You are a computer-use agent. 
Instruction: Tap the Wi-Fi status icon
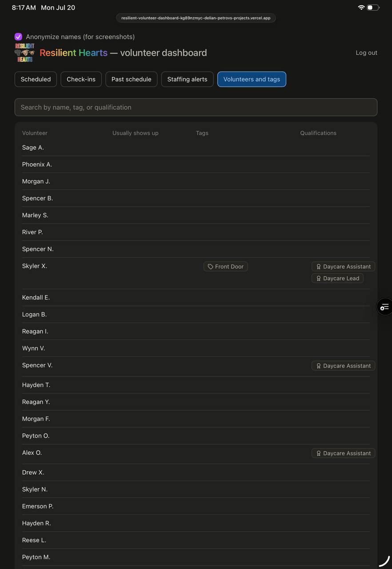[361, 8]
